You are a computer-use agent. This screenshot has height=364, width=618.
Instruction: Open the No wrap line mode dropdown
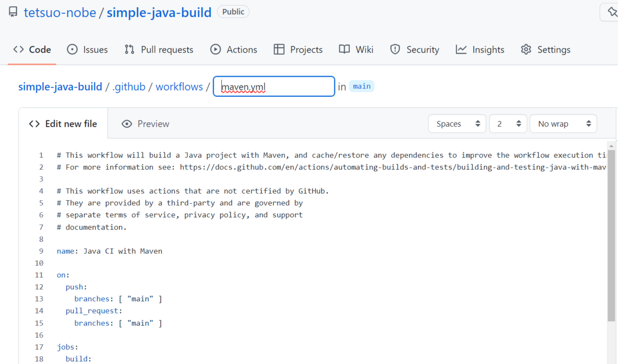[x=563, y=124]
